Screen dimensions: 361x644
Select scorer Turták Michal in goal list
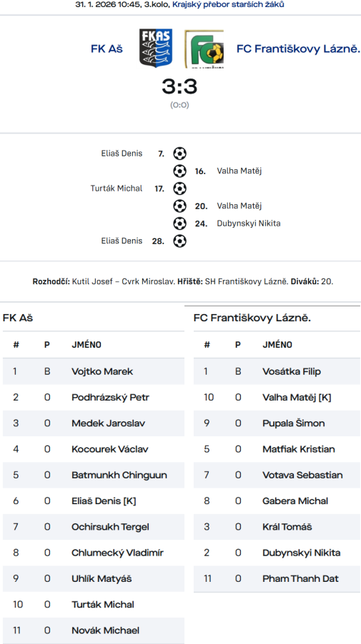[117, 188]
